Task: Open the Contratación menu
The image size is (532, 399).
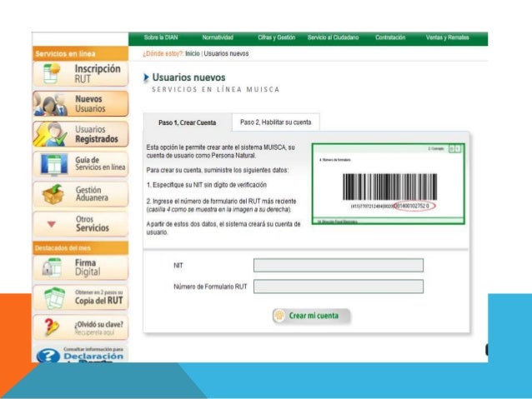Action: pos(390,37)
